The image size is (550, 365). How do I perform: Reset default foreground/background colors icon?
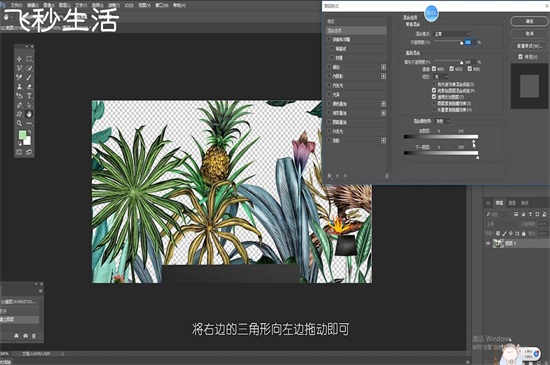click(20, 143)
